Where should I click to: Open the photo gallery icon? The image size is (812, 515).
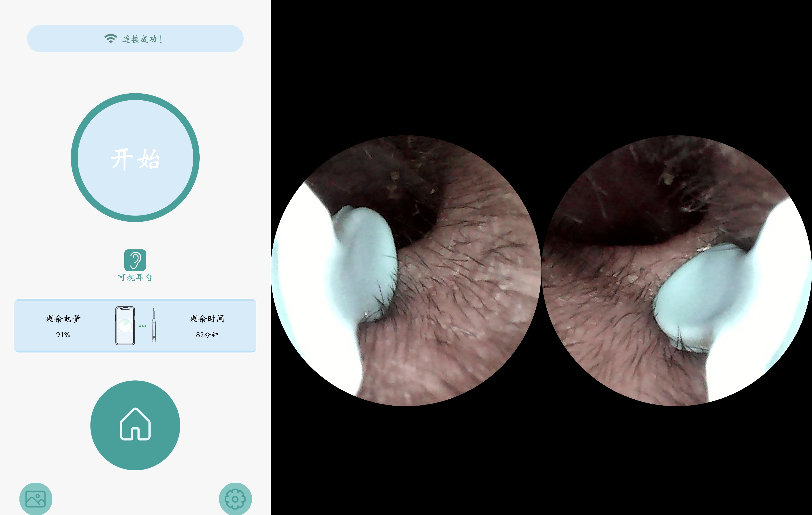[35, 499]
